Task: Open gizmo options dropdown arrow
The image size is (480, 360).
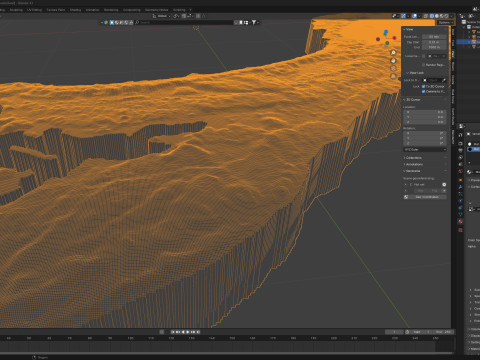Action: (x=408, y=16)
